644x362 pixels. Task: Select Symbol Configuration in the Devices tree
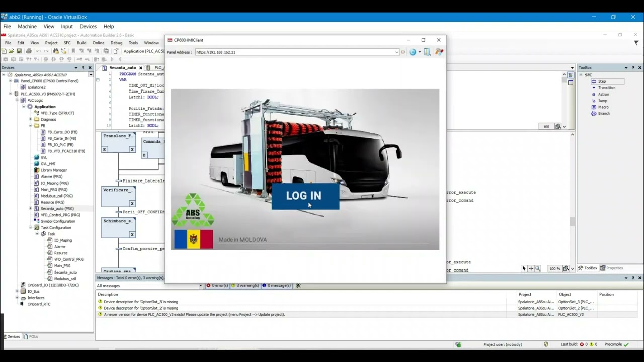click(57, 221)
